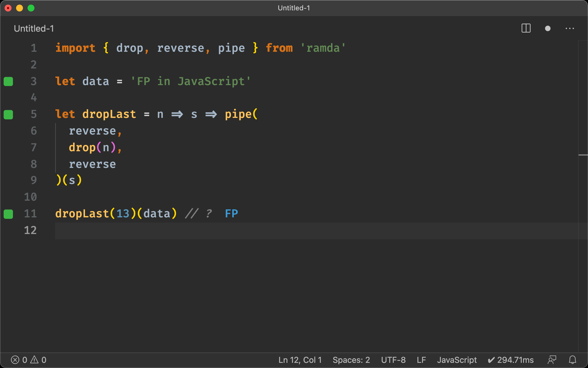Viewport: 588px width, 368px height.
Task: Click the breakpoint on line 3
Action: tap(9, 81)
